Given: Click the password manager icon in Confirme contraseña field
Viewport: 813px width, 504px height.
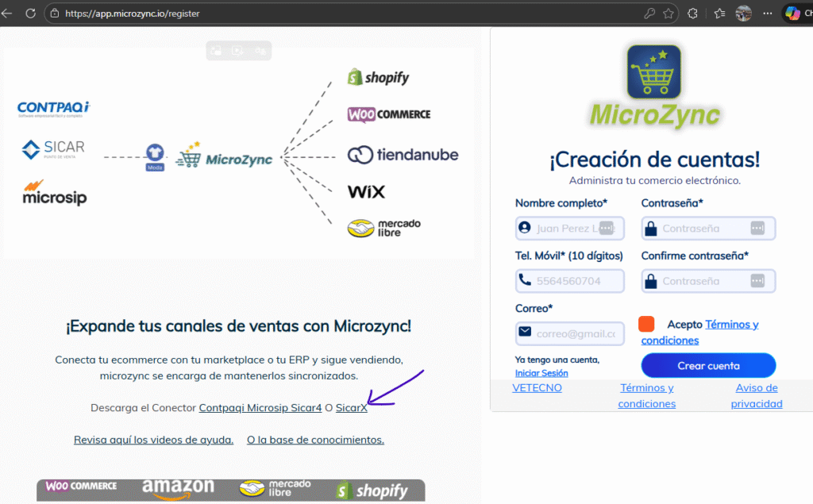Looking at the screenshot, I should (x=757, y=281).
